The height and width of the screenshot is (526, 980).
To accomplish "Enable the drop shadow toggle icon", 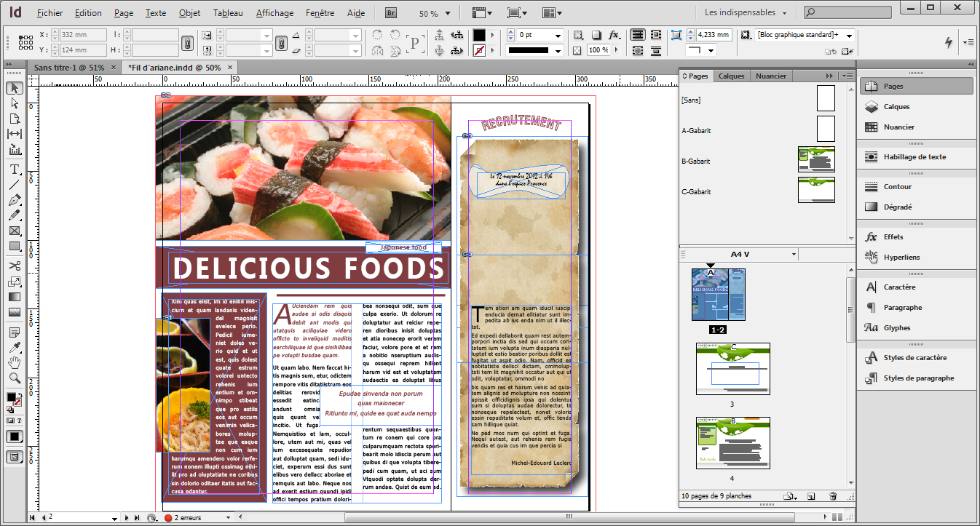I will pos(596,35).
